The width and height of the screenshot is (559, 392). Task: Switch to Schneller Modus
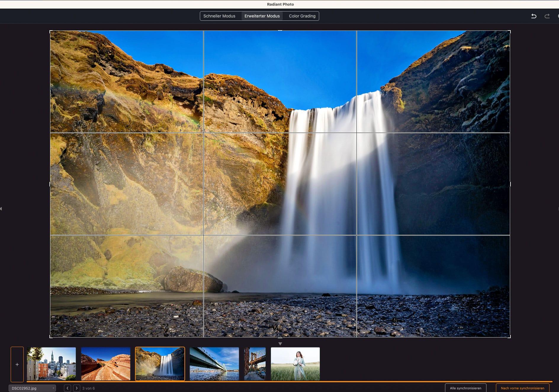(x=219, y=16)
